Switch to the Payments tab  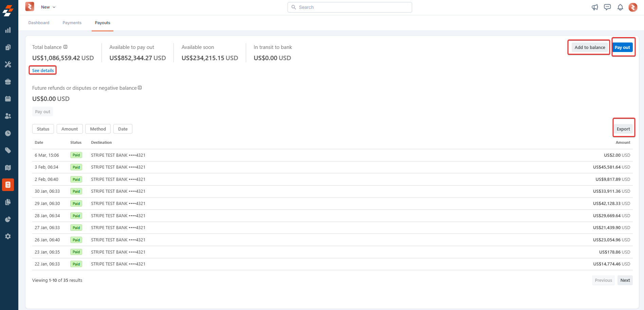(x=72, y=23)
